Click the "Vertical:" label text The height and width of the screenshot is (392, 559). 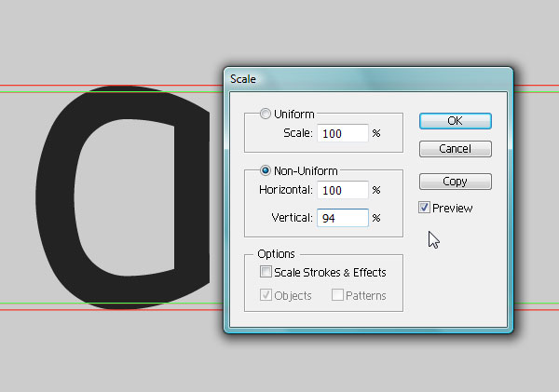click(x=292, y=217)
